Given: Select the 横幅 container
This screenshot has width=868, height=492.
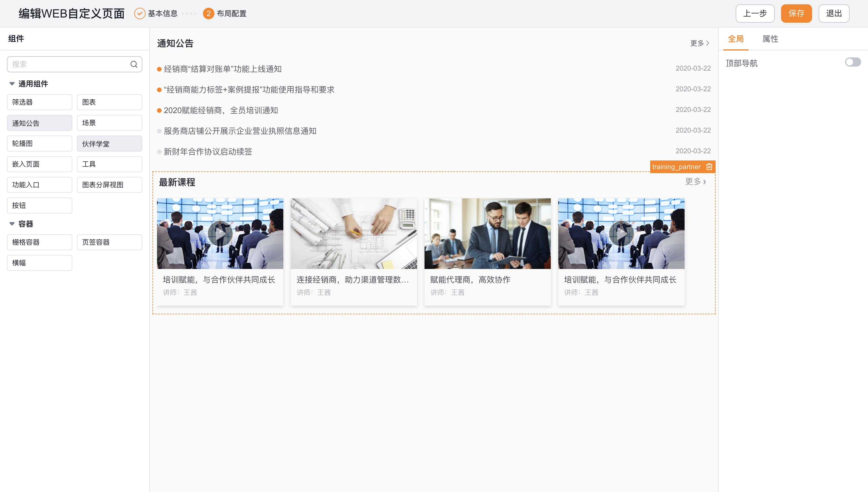Looking at the screenshot, I should pos(40,263).
